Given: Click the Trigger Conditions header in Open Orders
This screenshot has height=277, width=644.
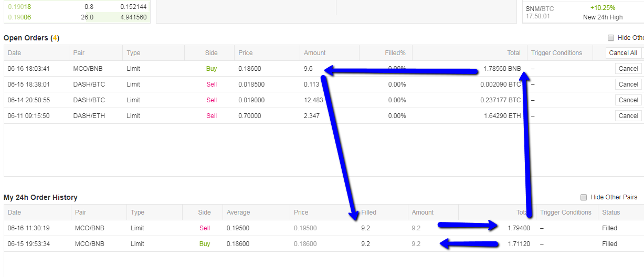Looking at the screenshot, I should (556, 53).
